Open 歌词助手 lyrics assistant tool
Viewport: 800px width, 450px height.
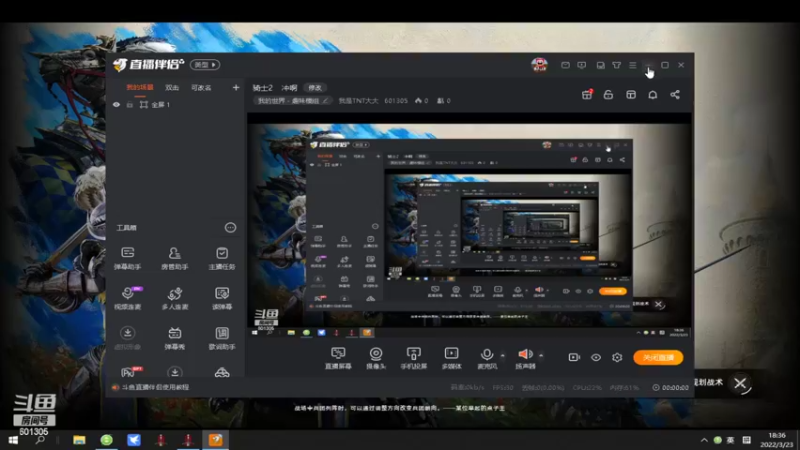pyautogui.click(x=222, y=338)
